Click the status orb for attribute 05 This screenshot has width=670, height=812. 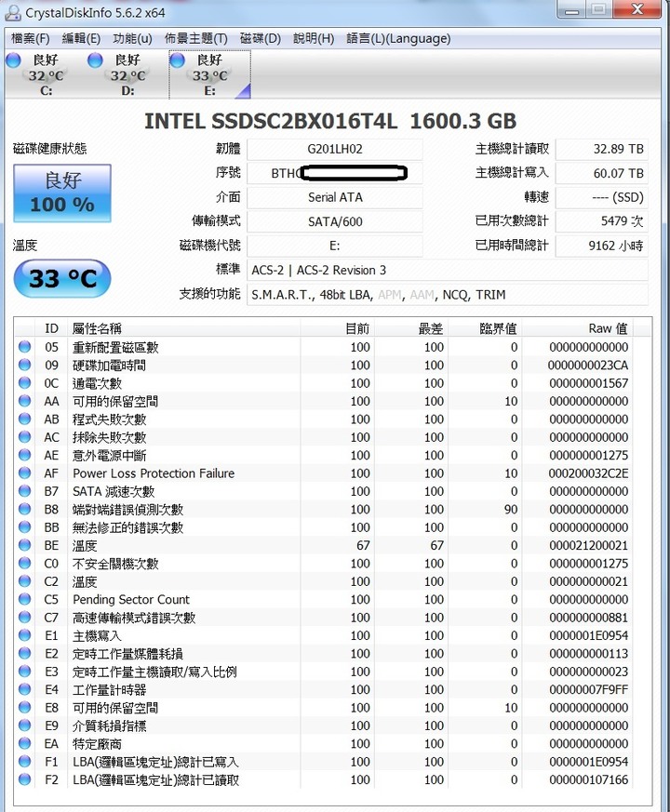pyautogui.click(x=24, y=346)
